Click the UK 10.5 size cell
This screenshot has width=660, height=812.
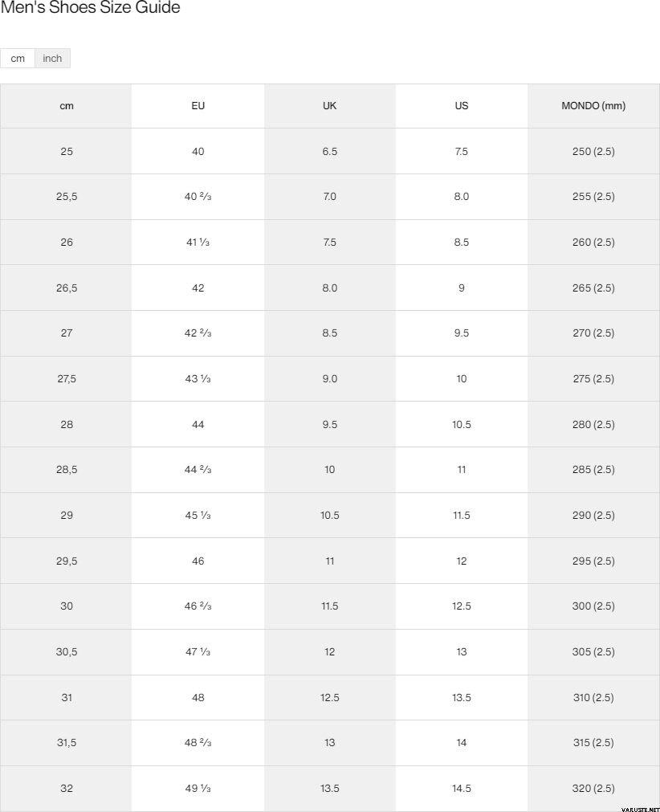click(x=330, y=515)
